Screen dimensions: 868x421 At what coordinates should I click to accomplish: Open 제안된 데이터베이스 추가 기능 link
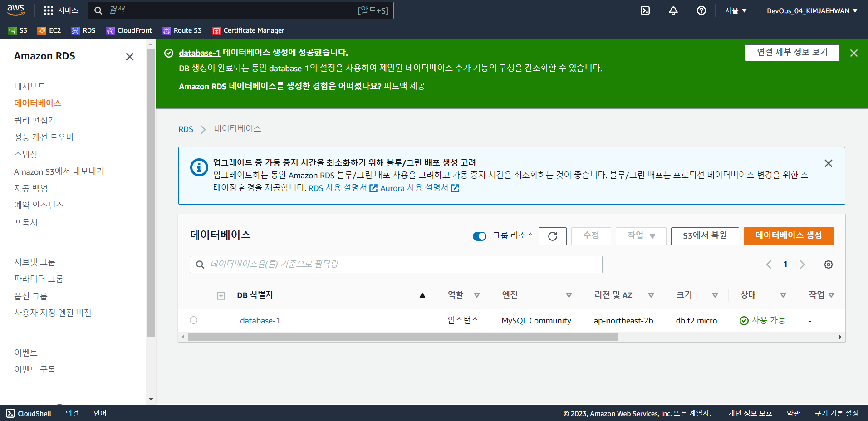point(434,68)
